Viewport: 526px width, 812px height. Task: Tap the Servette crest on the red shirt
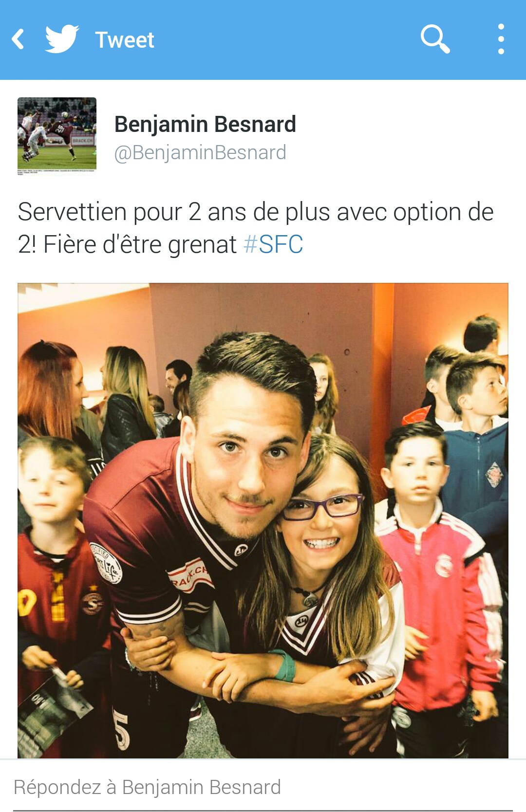click(x=92, y=603)
